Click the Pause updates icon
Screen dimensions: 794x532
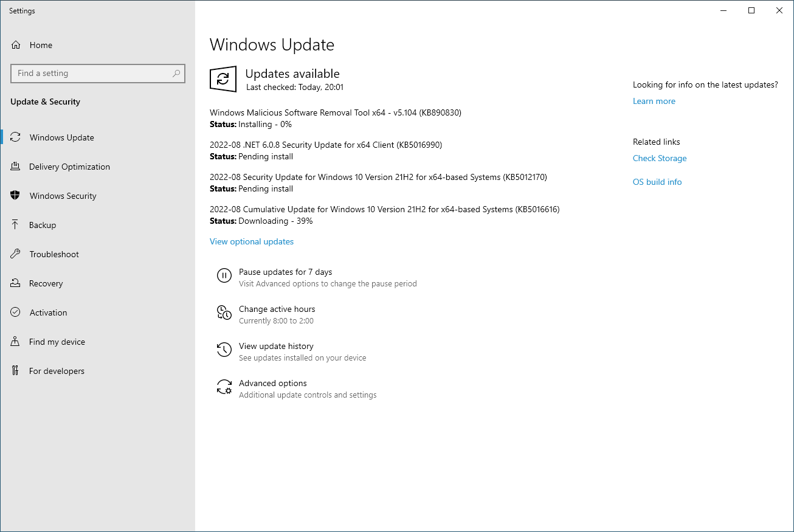point(224,276)
